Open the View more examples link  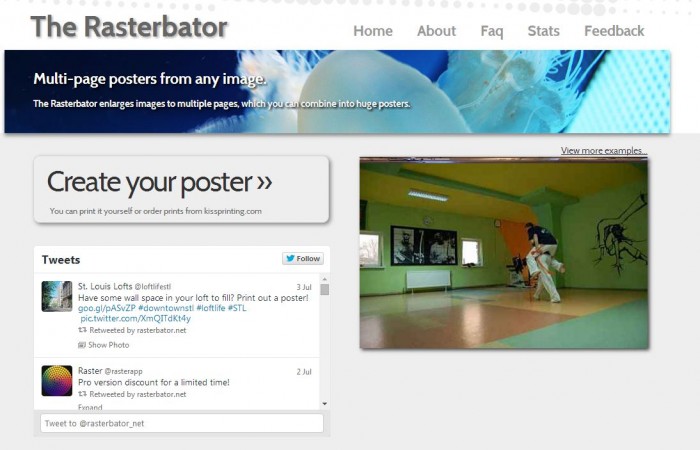603,151
